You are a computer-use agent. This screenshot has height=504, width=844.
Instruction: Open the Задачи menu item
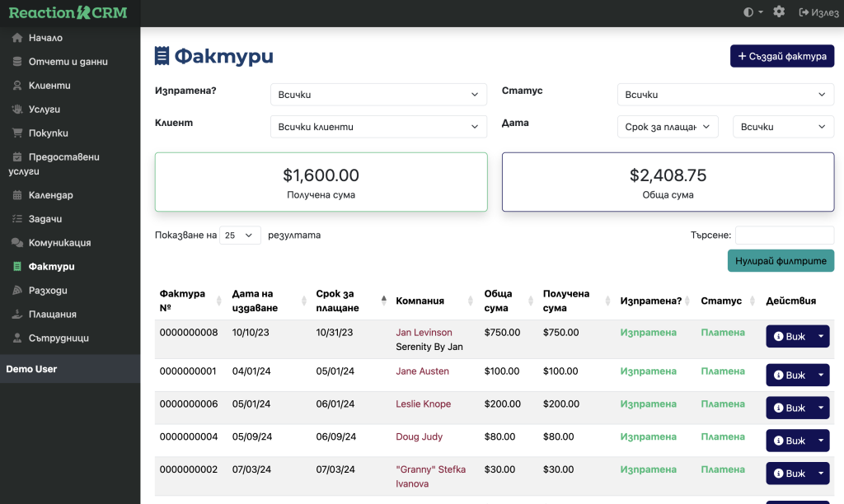coord(45,219)
